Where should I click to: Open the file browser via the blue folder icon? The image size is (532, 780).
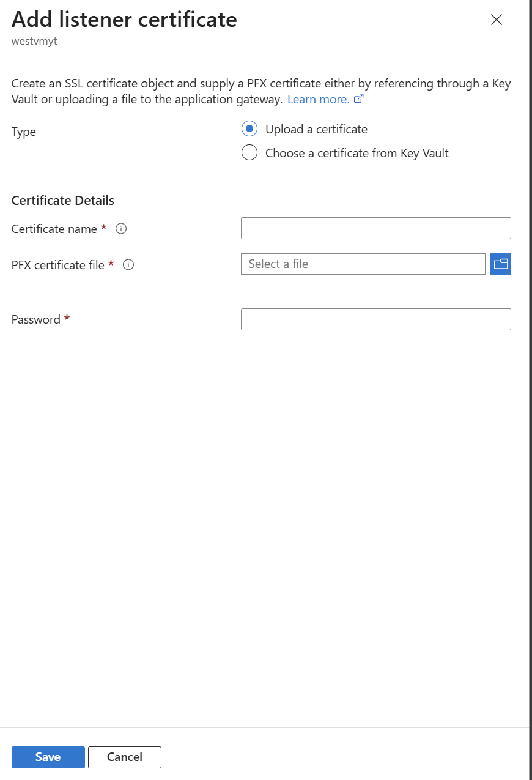click(500, 264)
